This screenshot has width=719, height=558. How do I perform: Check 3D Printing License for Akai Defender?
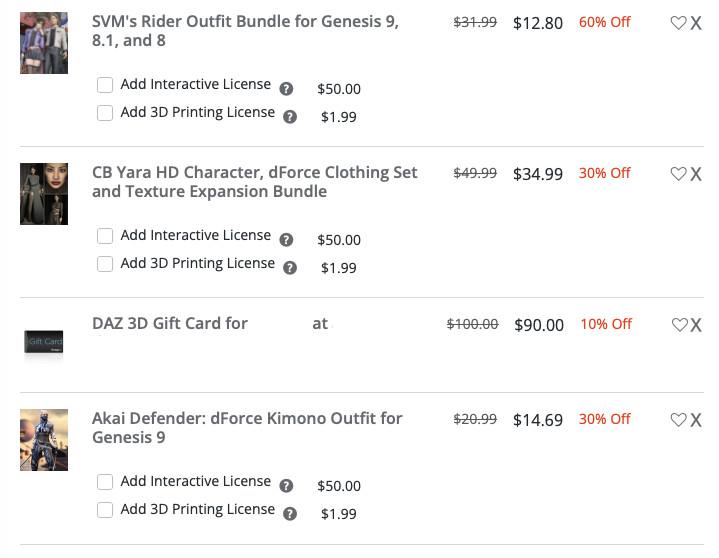tap(105, 510)
